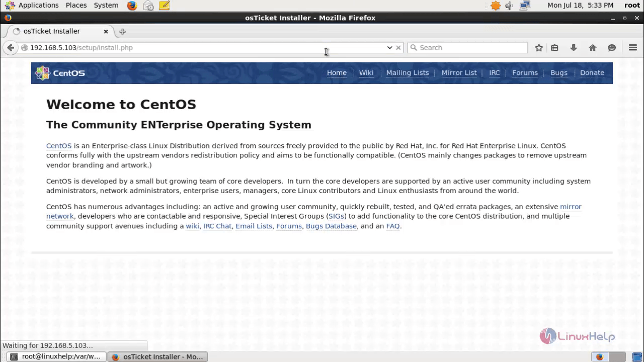644x362 pixels.
Task: Follow the Email Lists link
Action: point(254,226)
